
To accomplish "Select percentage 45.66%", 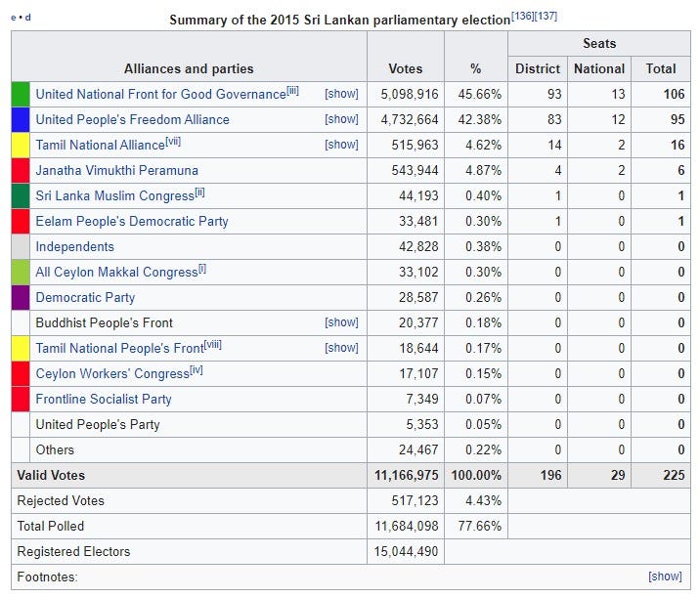I will click(x=479, y=94).
